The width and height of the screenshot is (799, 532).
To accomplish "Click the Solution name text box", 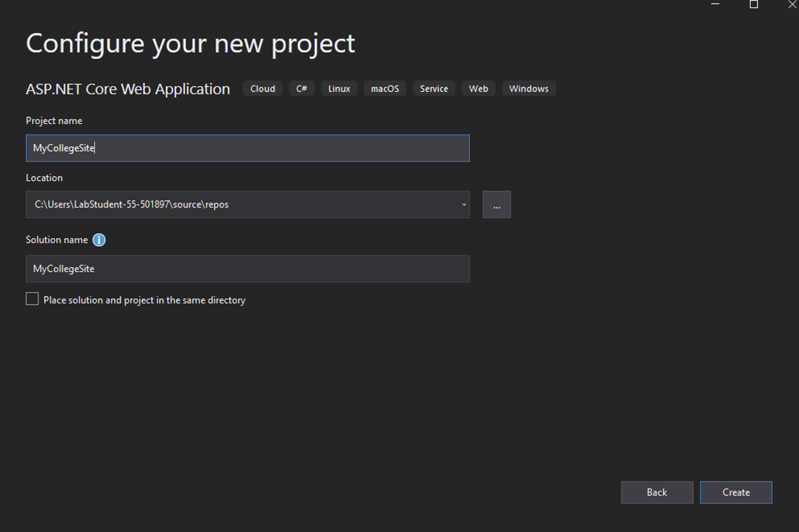I will [247, 268].
